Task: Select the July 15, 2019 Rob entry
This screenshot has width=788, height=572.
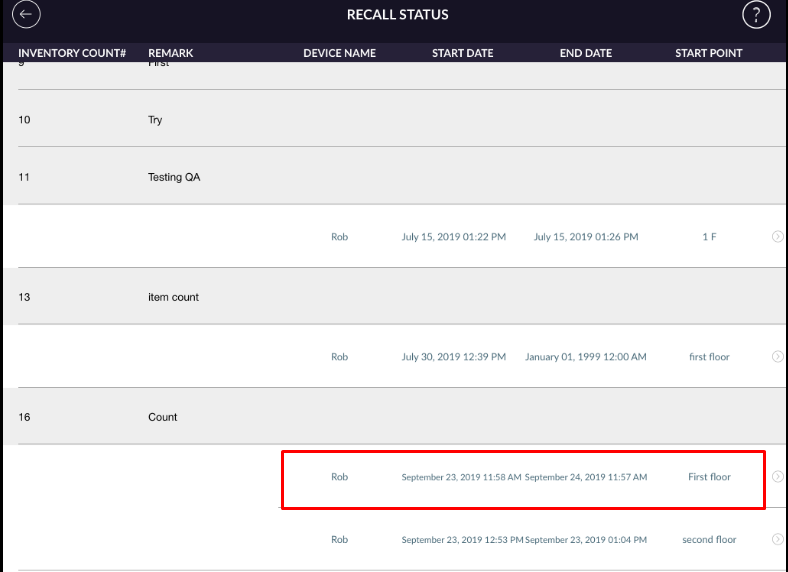Action: point(454,237)
